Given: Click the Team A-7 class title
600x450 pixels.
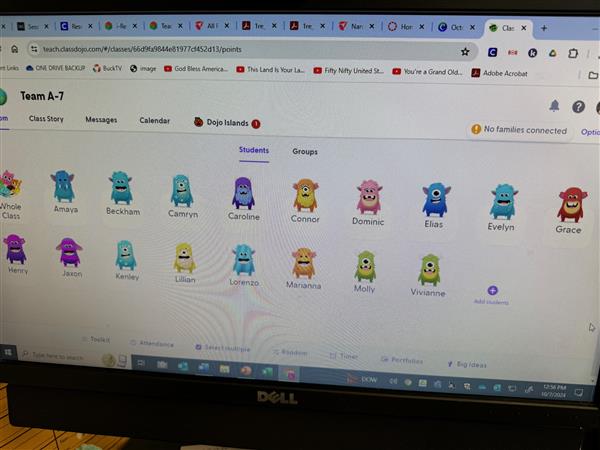Looking at the screenshot, I should [42, 96].
